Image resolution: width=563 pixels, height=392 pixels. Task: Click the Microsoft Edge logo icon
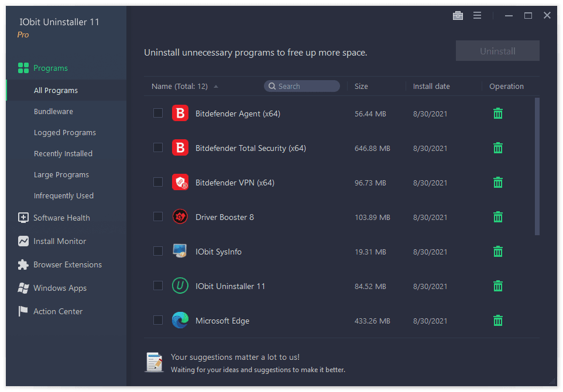pos(180,320)
